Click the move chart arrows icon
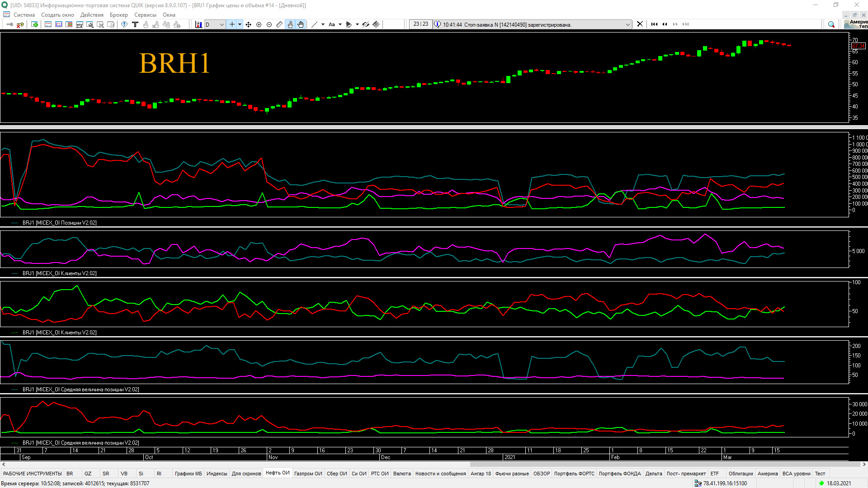 click(249, 24)
